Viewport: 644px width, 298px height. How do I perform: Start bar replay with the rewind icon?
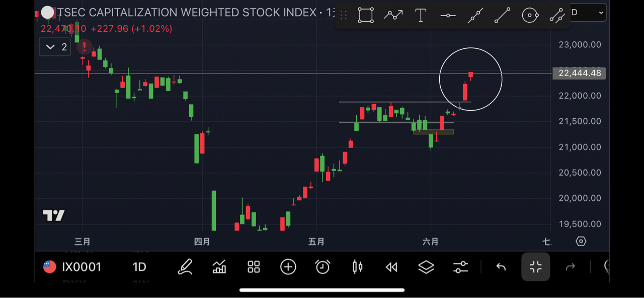tap(391, 267)
